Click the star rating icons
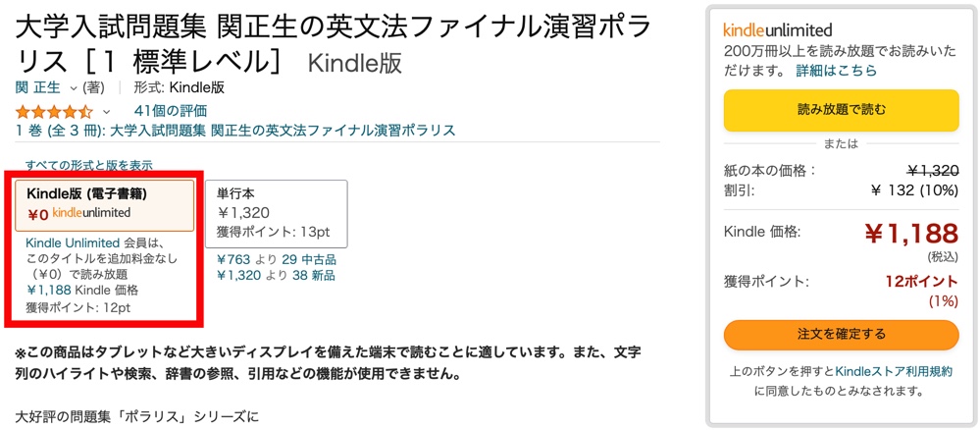The image size is (980, 430). pyautogui.click(x=54, y=112)
